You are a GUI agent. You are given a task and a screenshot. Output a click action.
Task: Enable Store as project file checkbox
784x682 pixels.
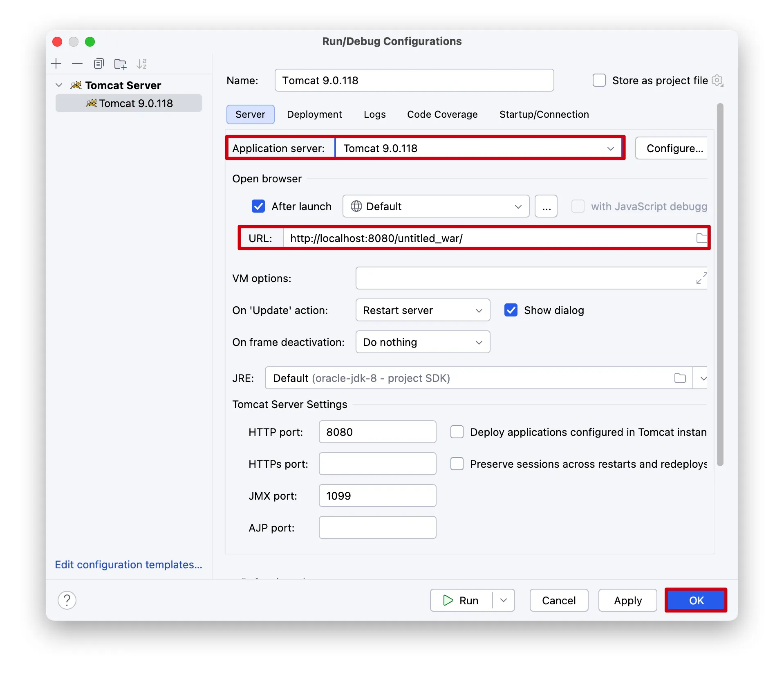(599, 81)
